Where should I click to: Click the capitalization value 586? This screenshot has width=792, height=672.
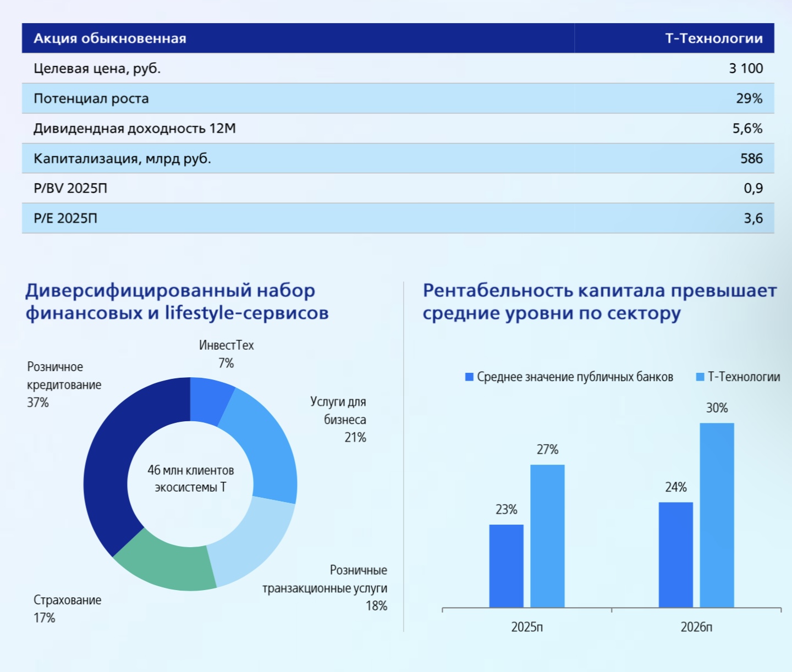point(751,158)
